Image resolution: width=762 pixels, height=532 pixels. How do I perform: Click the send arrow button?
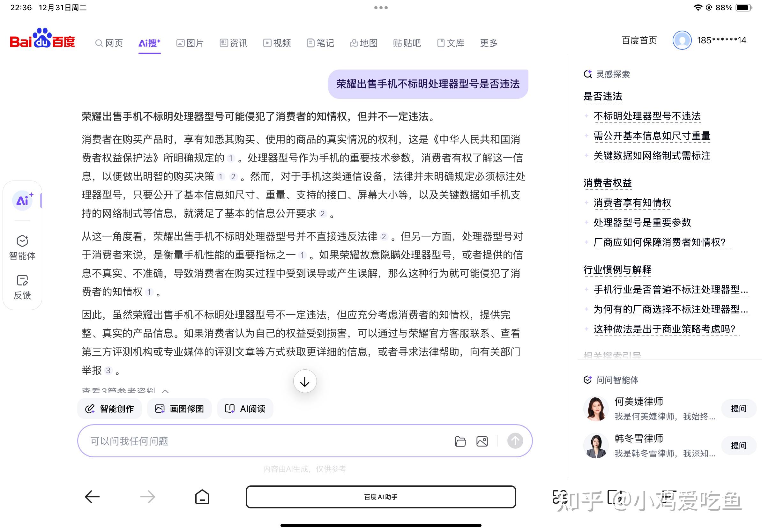[x=515, y=441]
